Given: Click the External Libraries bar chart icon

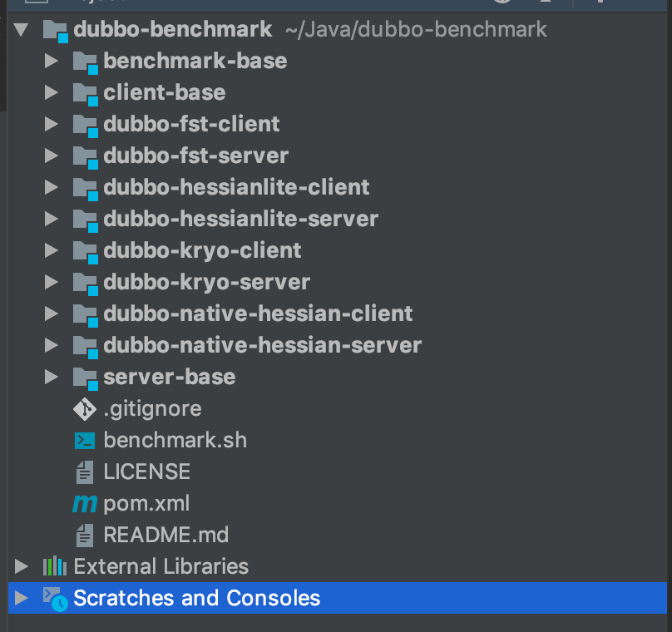Looking at the screenshot, I should coord(55,566).
